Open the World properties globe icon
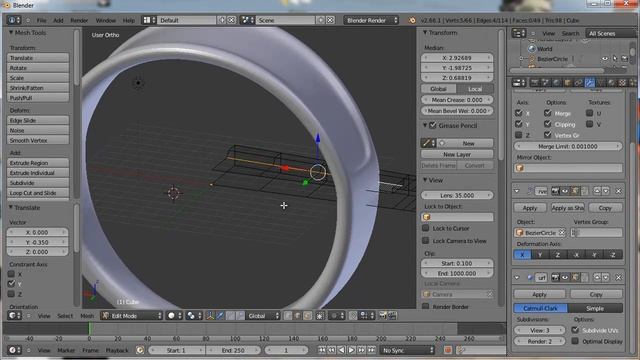The height and width of the screenshot is (360, 640). (556, 83)
